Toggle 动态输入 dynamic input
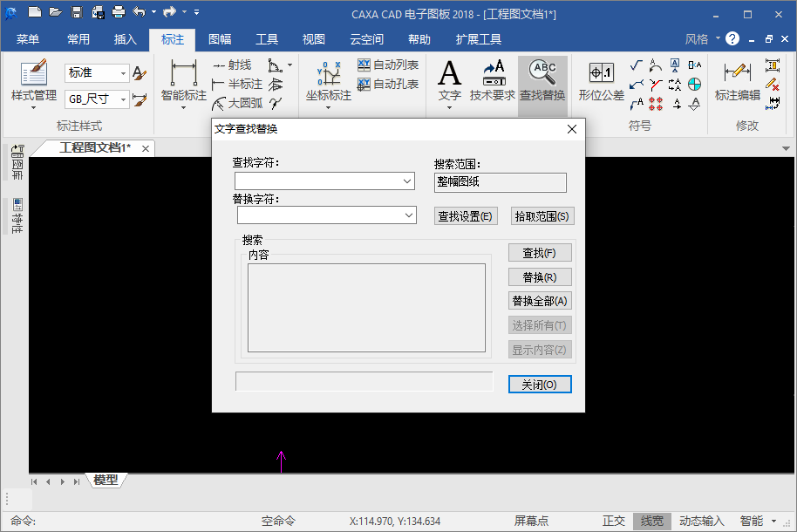Viewport: 797px width, 532px height. (701, 521)
